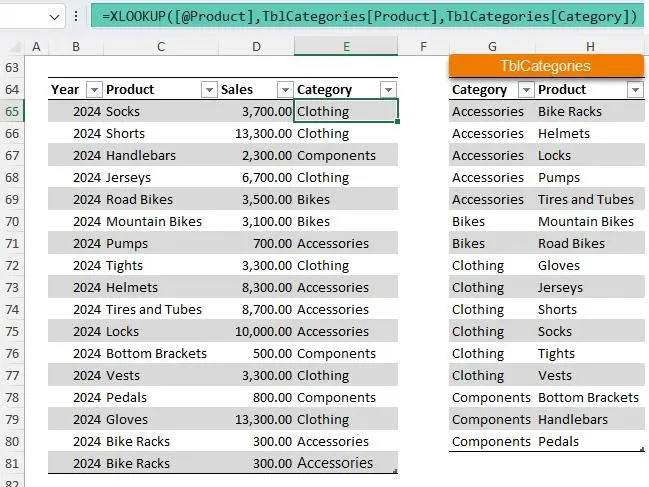The height and width of the screenshot is (487, 649).
Task: Expand the Name Box dropdown arrow
Action: pos(54,17)
